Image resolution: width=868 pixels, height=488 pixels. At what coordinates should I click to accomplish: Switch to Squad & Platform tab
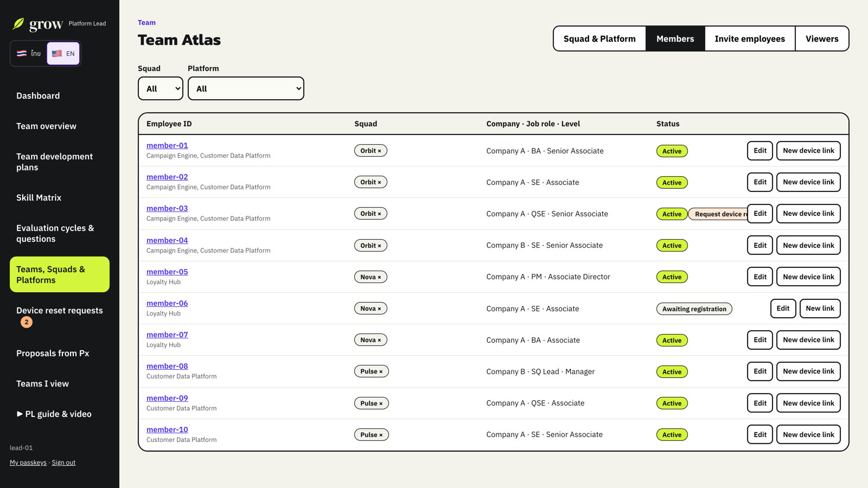(x=599, y=38)
